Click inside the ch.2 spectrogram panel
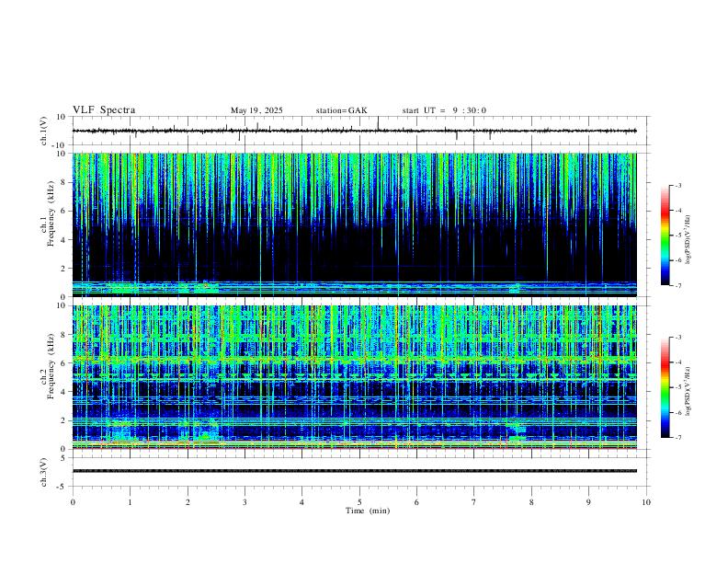Screen dimensions: 728x563 click(x=354, y=377)
